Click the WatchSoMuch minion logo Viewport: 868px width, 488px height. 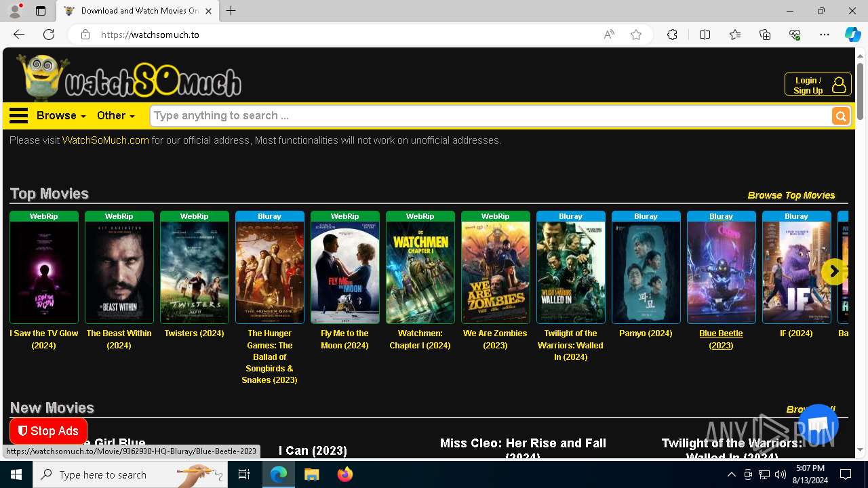[129, 77]
